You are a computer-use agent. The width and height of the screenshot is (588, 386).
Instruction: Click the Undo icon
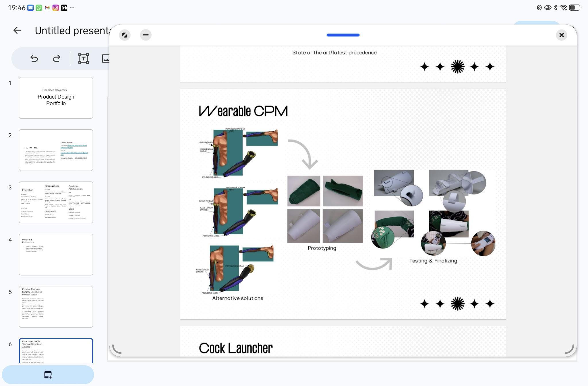34,59
